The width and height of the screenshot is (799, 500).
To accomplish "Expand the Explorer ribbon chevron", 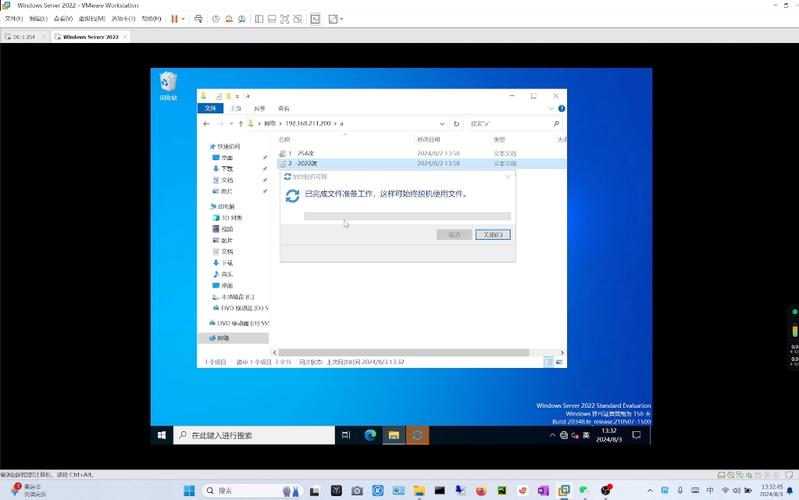I will pos(551,109).
